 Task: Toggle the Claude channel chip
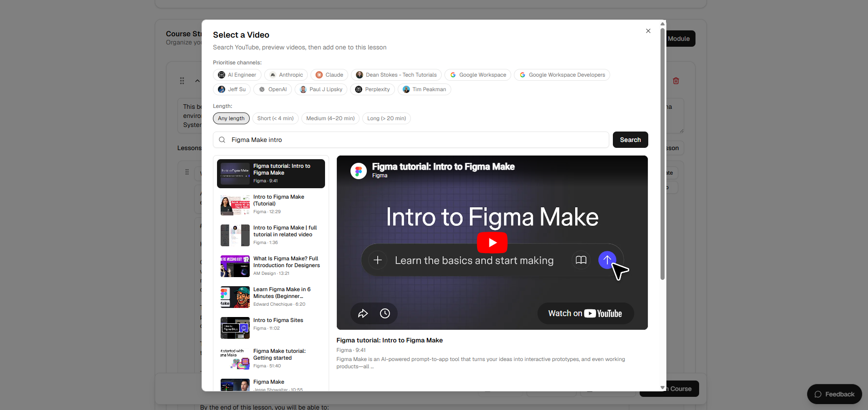pyautogui.click(x=330, y=75)
